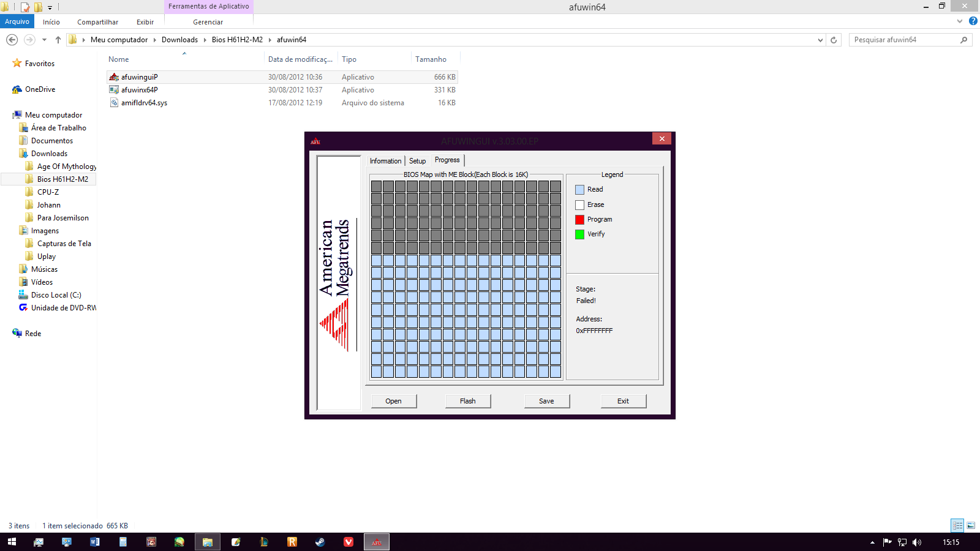
Task: Close the AFUWINGUI dialog
Action: click(x=661, y=139)
